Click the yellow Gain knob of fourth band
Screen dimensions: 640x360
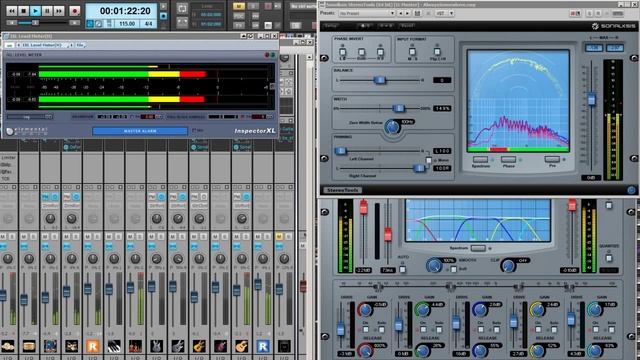coord(538,310)
